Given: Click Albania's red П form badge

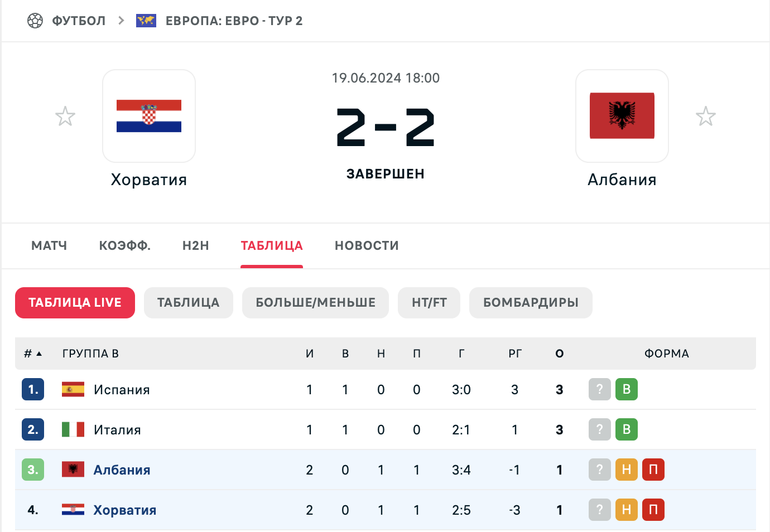Looking at the screenshot, I should coord(653,470).
